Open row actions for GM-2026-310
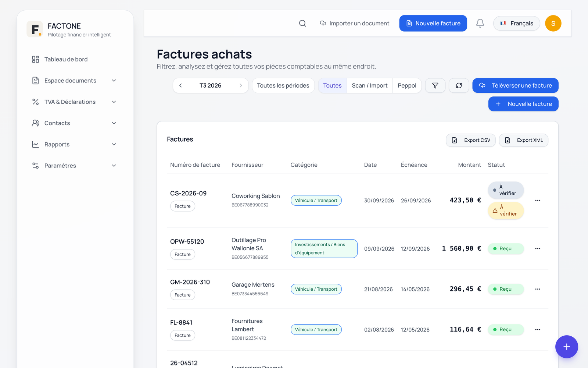 pyautogui.click(x=538, y=289)
